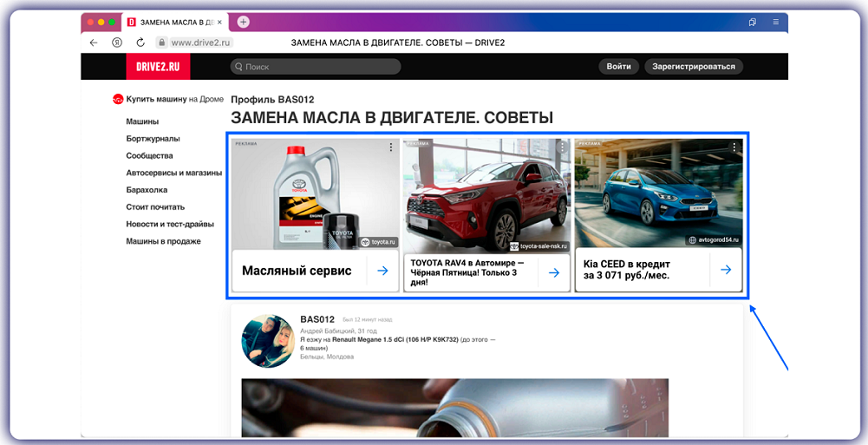Viewport: 868px width, 445px height.
Task: Click the arrow next to Kia CEED в кредит
Action: point(726,270)
